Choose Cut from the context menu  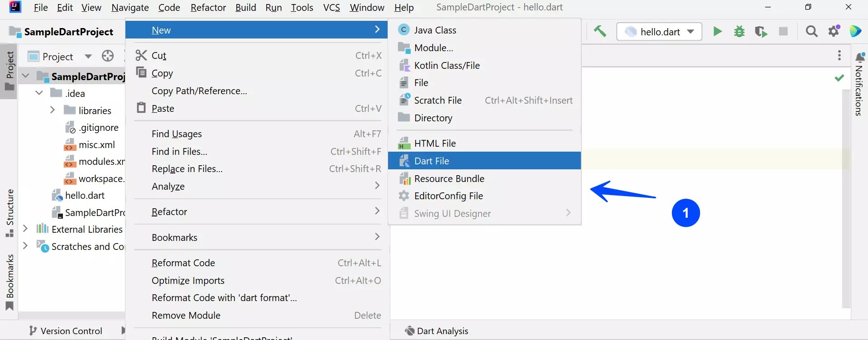[258, 55]
